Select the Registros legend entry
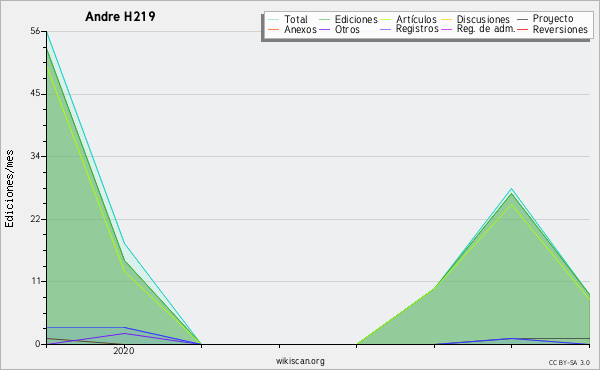This screenshot has height=370, width=600. click(417, 29)
